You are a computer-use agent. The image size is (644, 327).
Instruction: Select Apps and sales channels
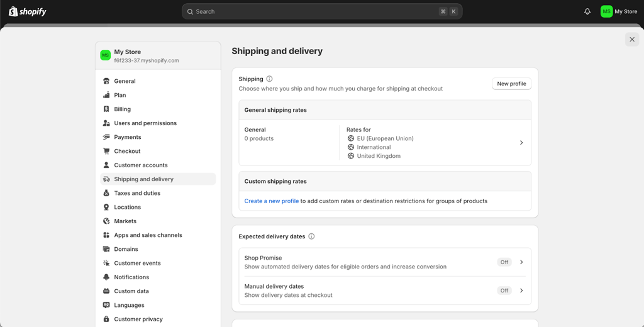158,235
